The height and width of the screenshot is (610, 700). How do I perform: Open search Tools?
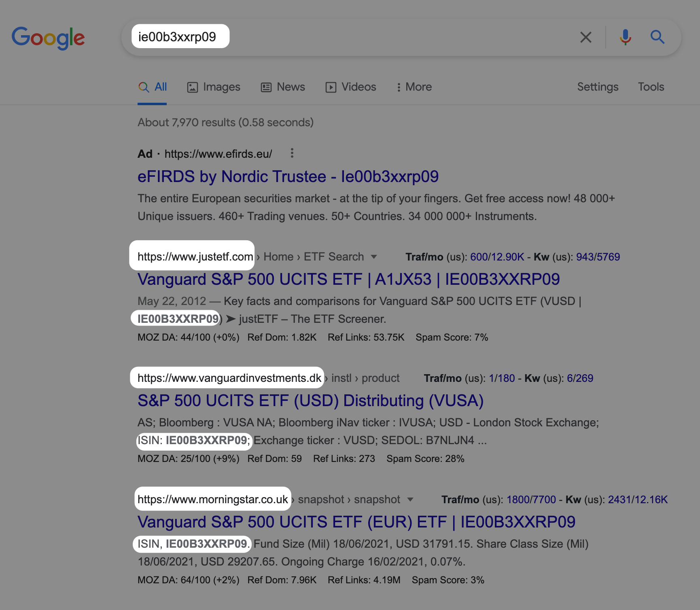[651, 87]
